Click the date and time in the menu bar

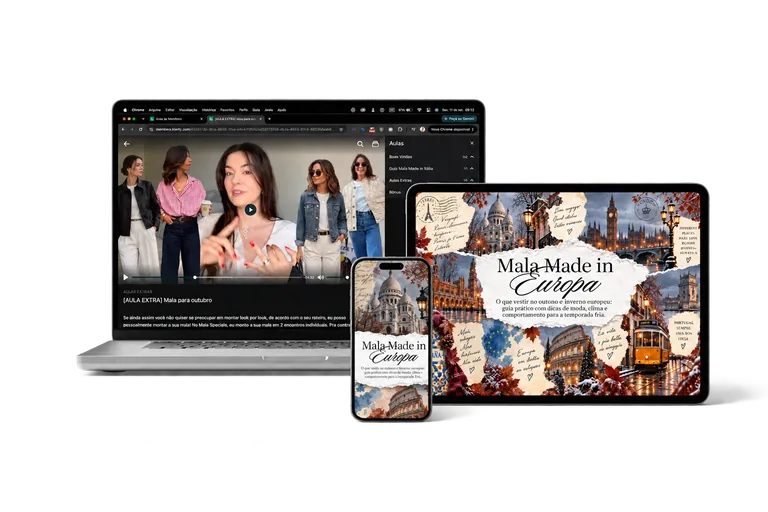click(458, 110)
